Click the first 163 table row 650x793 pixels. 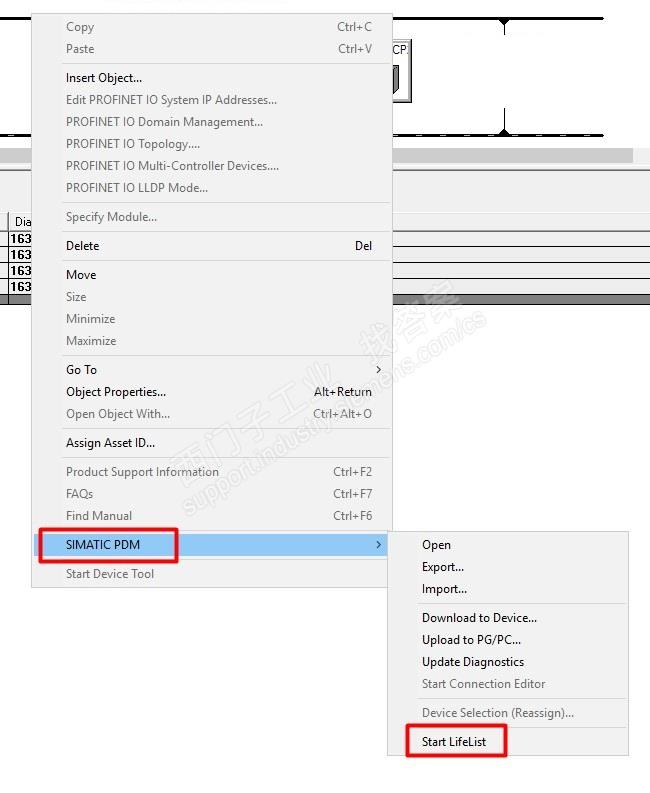tap(20, 239)
